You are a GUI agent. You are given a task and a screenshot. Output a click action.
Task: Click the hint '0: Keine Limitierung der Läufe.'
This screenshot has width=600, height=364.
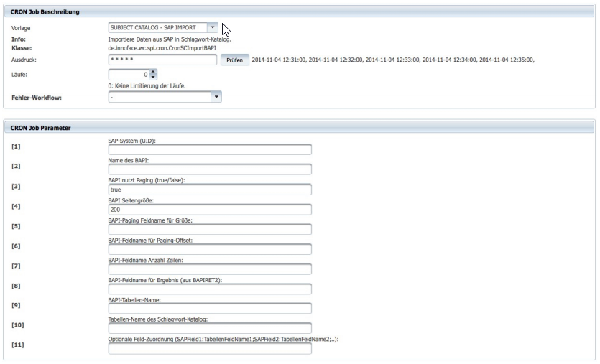(147, 86)
